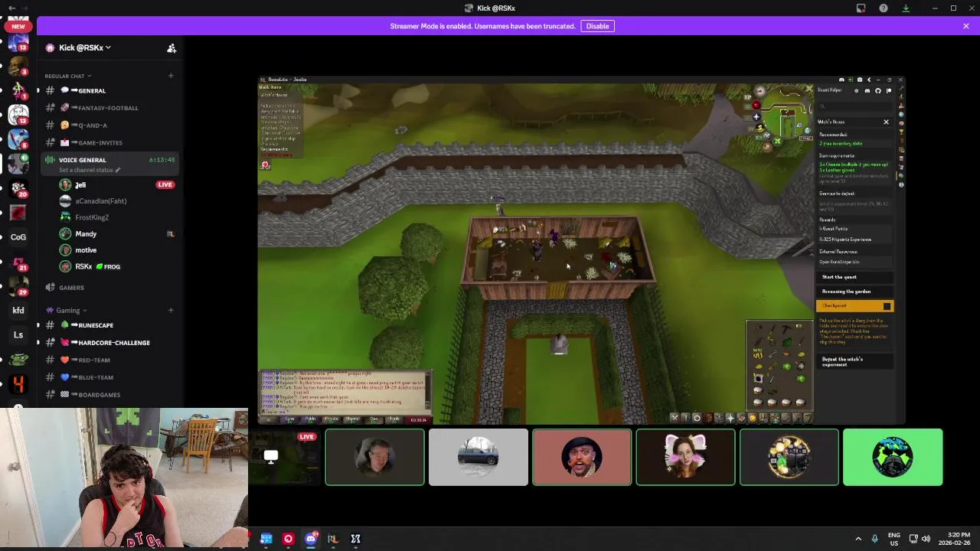Click the microphone icon in system tray
Viewport: 980px width, 551px height.
click(874, 539)
